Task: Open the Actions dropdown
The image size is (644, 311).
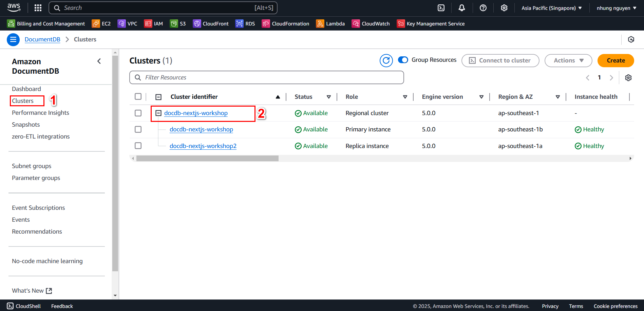Action: [x=568, y=60]
